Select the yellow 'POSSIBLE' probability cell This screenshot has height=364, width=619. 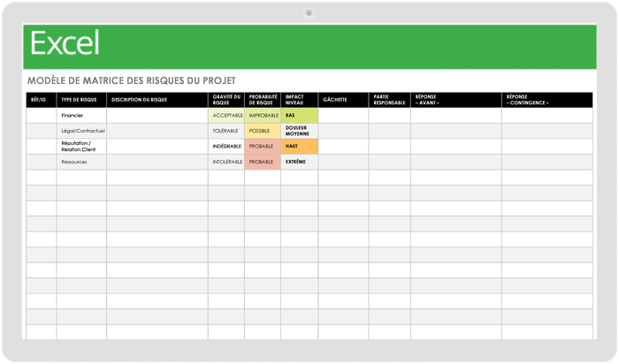(262, 131)
